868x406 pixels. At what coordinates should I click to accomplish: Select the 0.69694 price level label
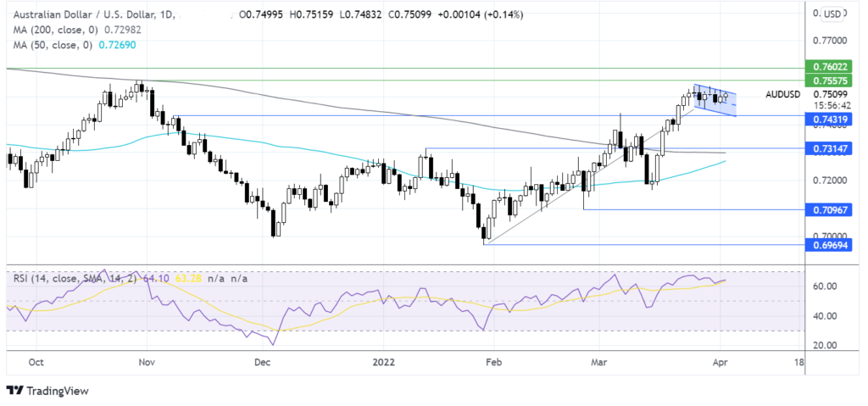tap(829, 244)
